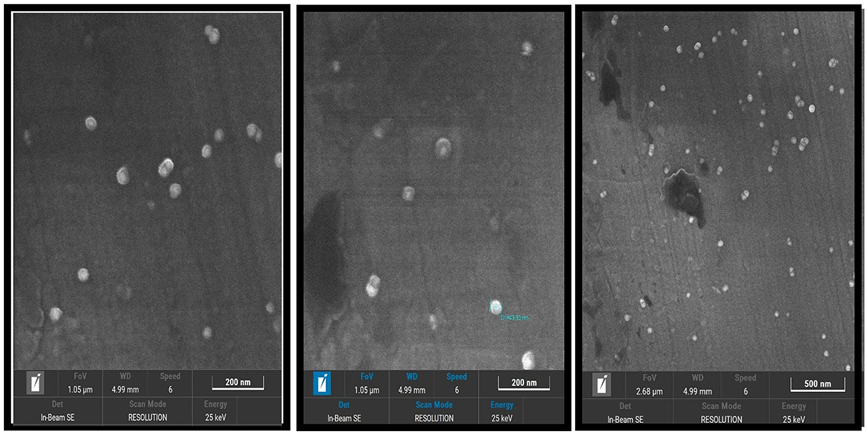Select the "4.99 mm" value in the middle SEM panel
The height and width of the screenshot is (435, 868).
click(x=411, y=390)
